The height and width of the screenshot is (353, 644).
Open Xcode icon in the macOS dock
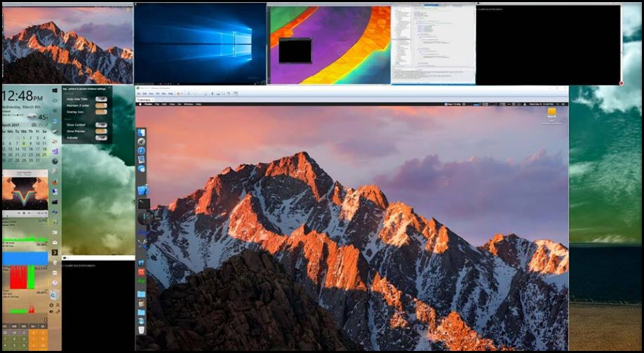(142, 190)
